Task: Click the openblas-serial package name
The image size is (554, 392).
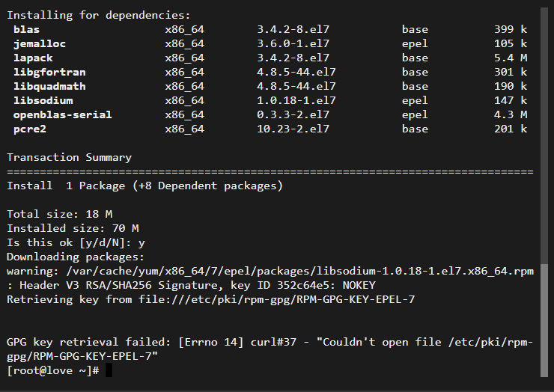Action: (x=63, y=114)
